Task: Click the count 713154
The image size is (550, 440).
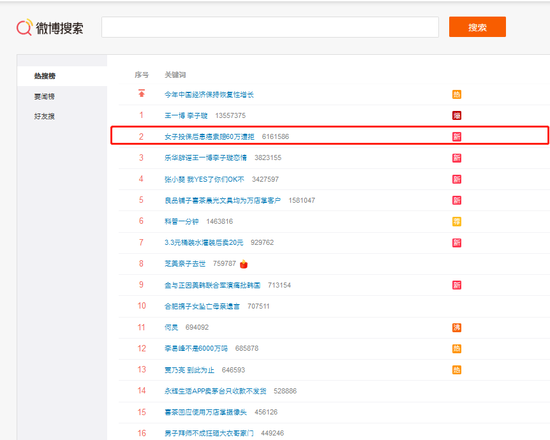Action: (279, 285)
